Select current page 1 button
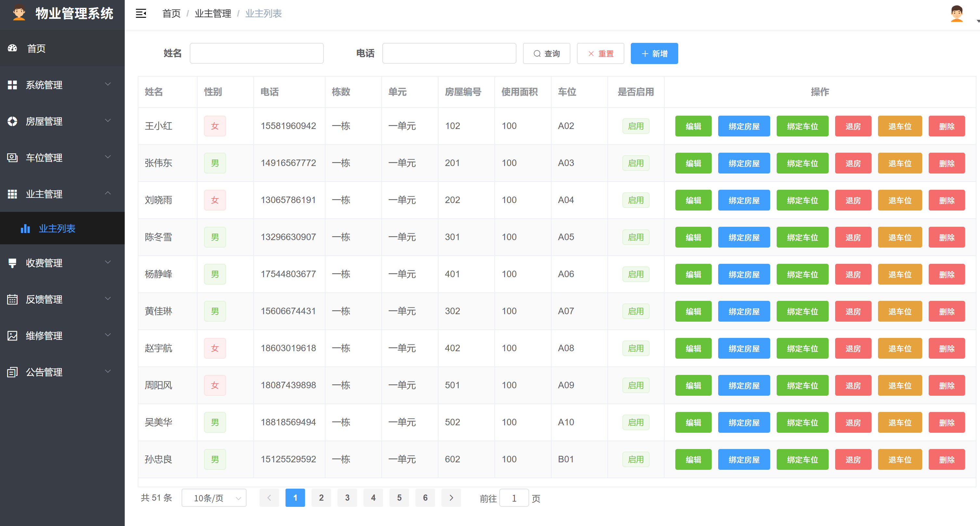 point(295,498)
